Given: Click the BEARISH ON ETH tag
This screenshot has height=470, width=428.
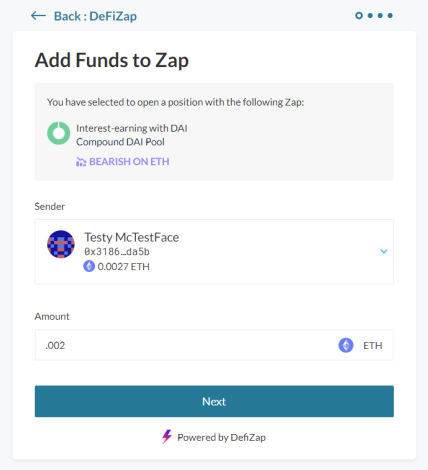Looking at the screenshot, I should 123,162.
